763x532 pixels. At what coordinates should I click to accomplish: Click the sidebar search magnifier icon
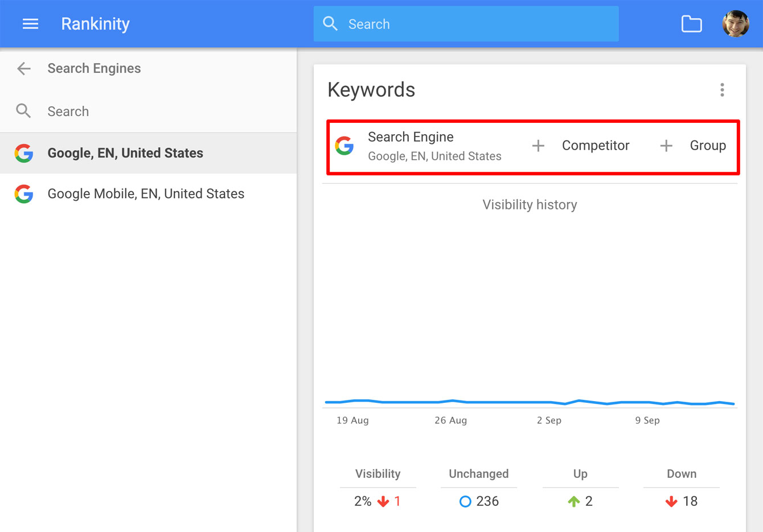(x=23, y=111)
